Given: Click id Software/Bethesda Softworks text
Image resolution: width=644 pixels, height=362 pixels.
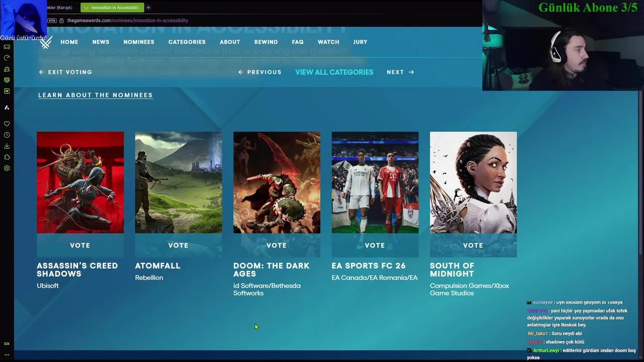Looking at the screenshot, I should coord(267,289).
